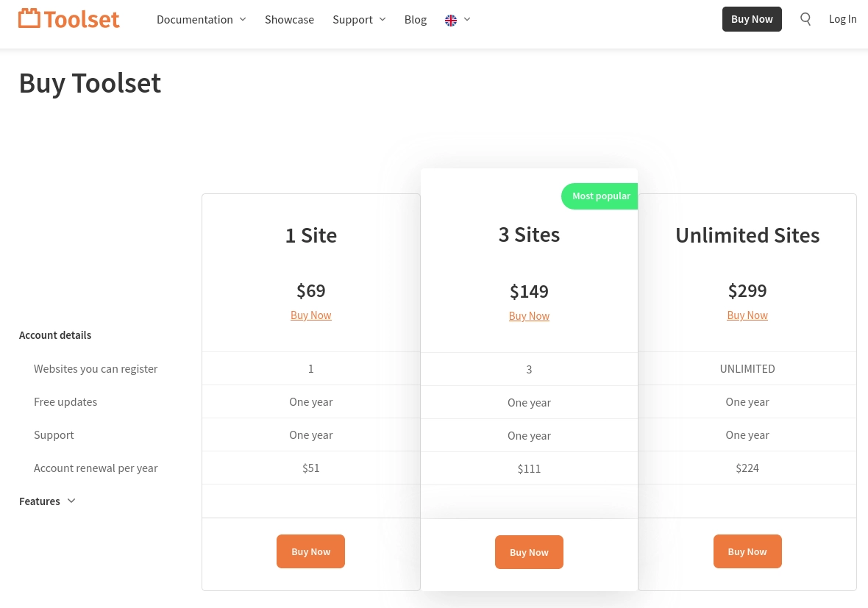This screenshot has width=868, height=608.
Task: Click the $51 renewal price
Action: tap(311, 468)
